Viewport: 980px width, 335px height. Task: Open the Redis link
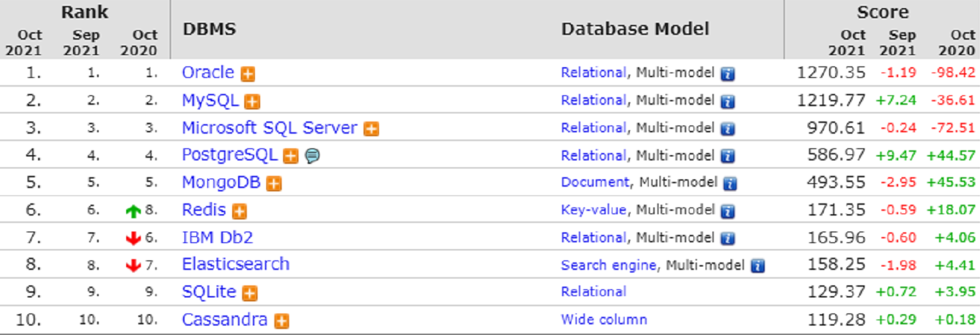(x=204, y=210)
